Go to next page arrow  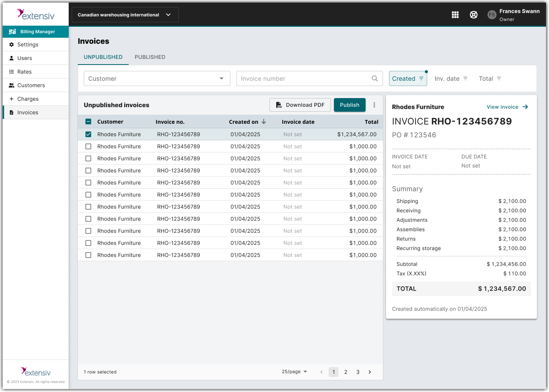point(370,372)
